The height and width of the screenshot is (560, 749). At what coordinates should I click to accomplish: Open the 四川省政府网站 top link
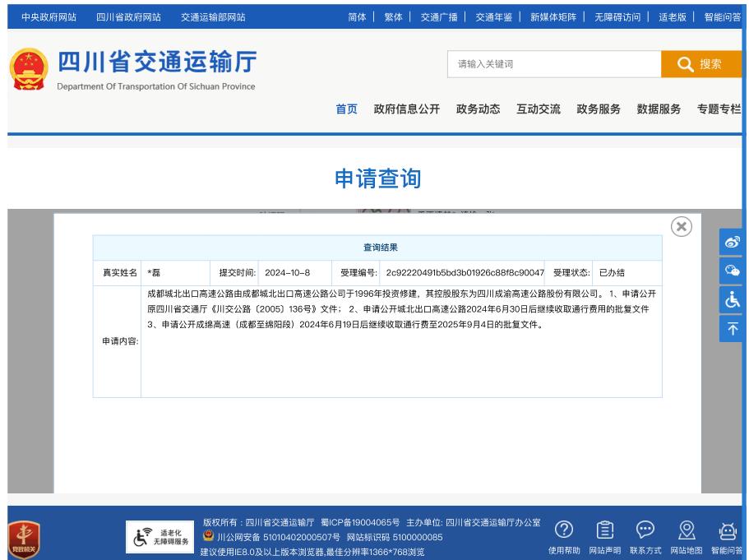coord(128,16)
